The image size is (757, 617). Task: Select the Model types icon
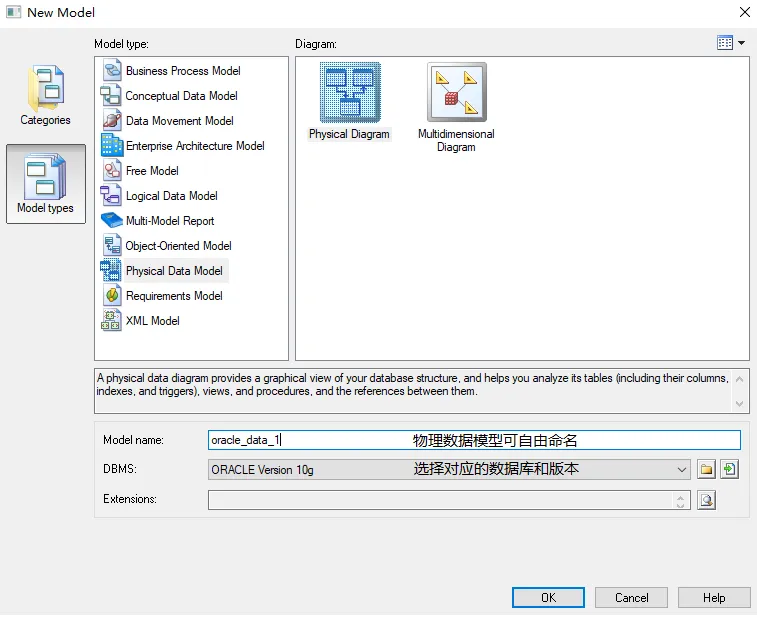[46, 184]
